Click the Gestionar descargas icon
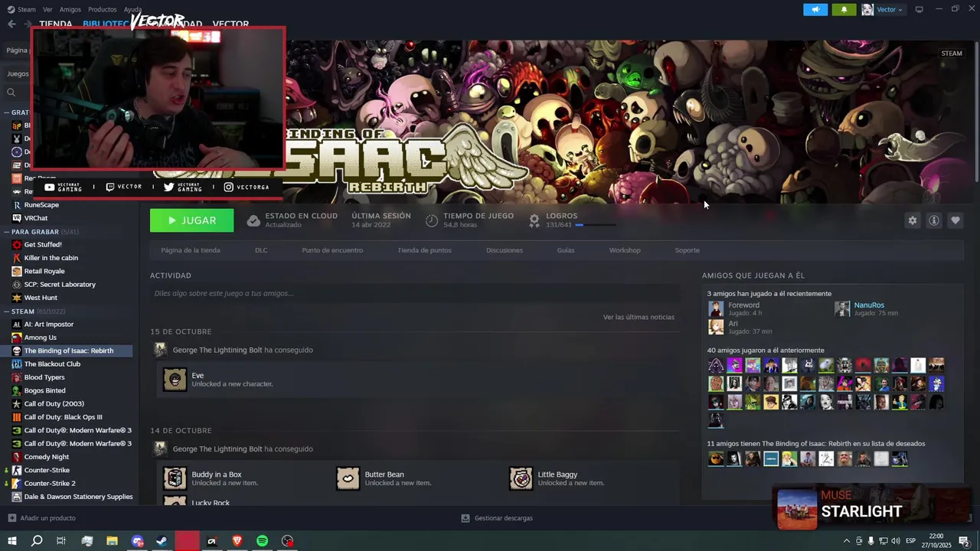The height and width of the screenshot is (551, 980). (465, 518)
